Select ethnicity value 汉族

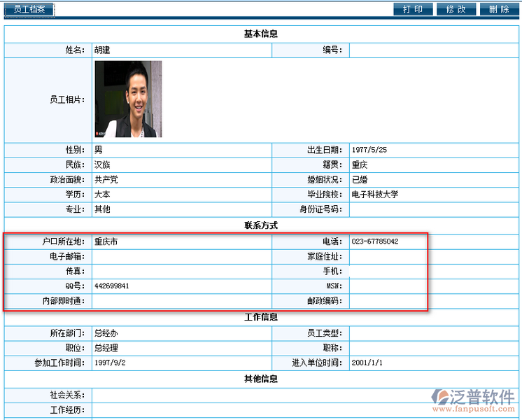(102, 165)
